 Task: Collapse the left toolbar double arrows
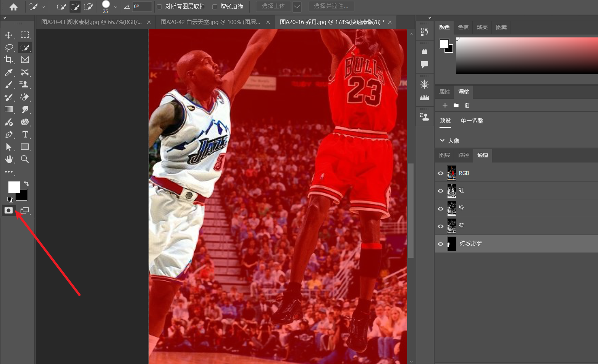[5, 18]
